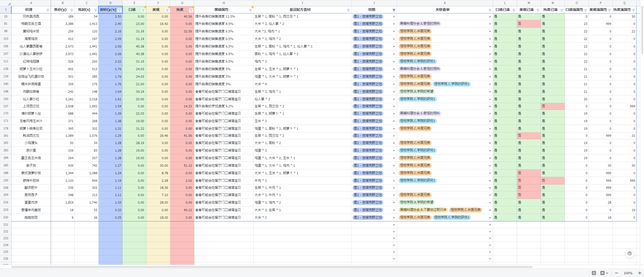Viewport: 644px width, 277px height.
Task: Select the 冈布奥汤圆 cell
Action: (31, 17)
